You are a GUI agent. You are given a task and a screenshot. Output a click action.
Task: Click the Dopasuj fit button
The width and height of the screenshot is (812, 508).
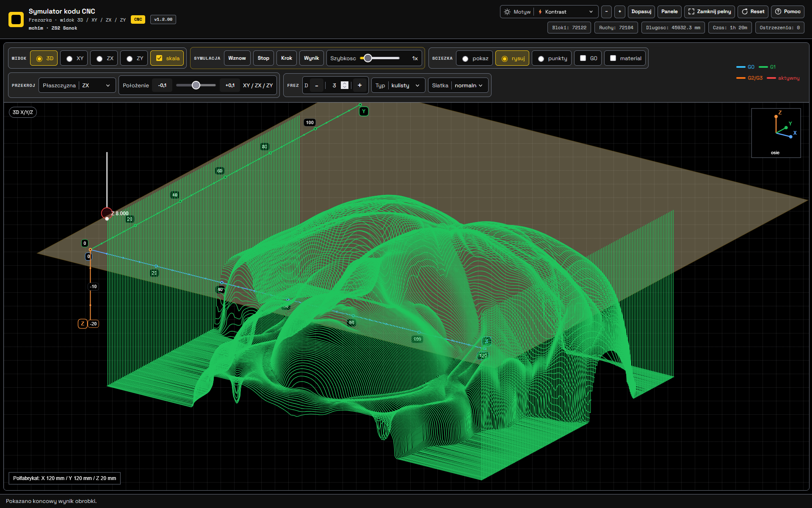point(641,11)
